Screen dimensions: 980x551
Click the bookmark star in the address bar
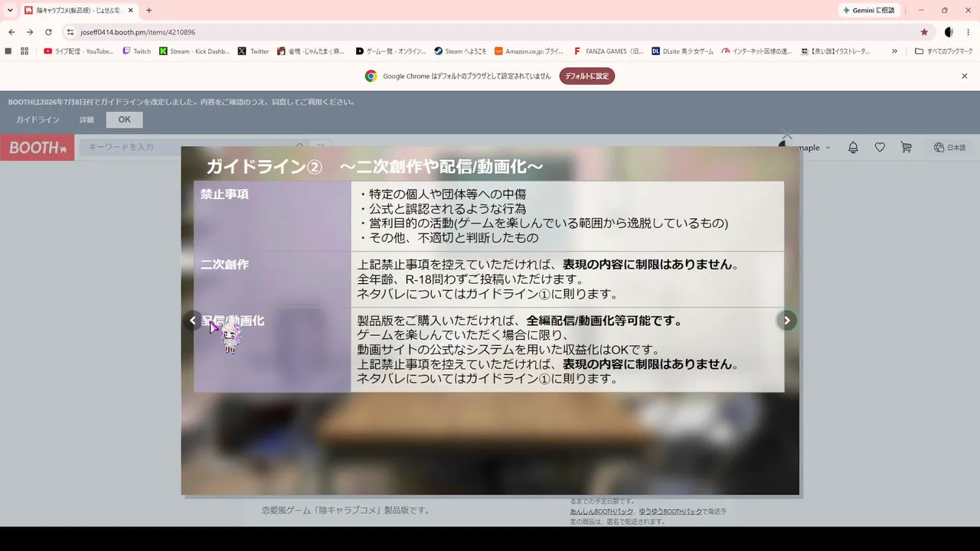[x=924, y=32]
